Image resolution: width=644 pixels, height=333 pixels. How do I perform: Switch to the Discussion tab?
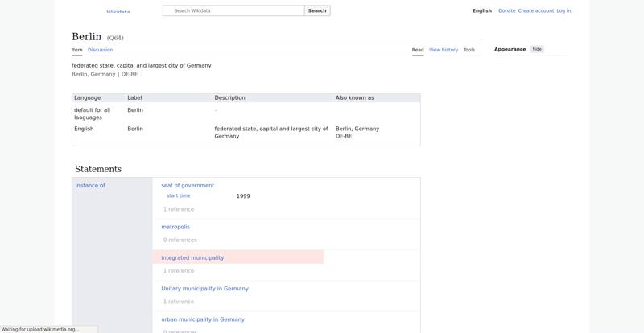click(100, 50)
